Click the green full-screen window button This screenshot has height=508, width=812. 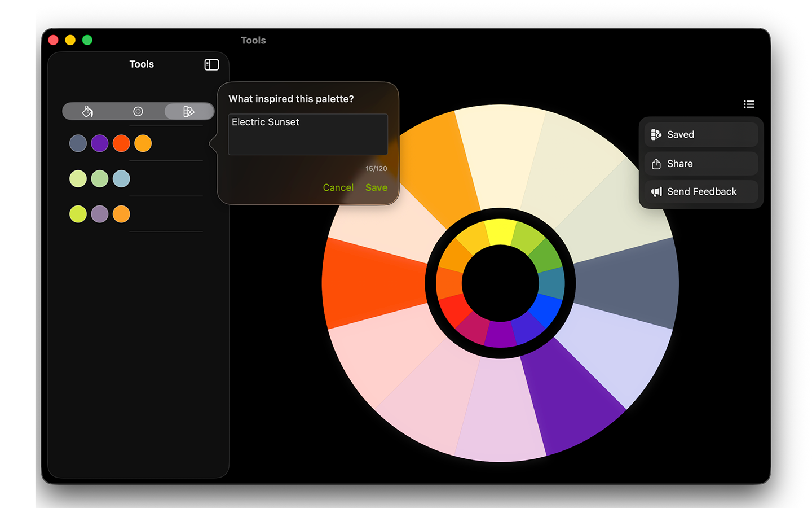[x=87, y=40]
